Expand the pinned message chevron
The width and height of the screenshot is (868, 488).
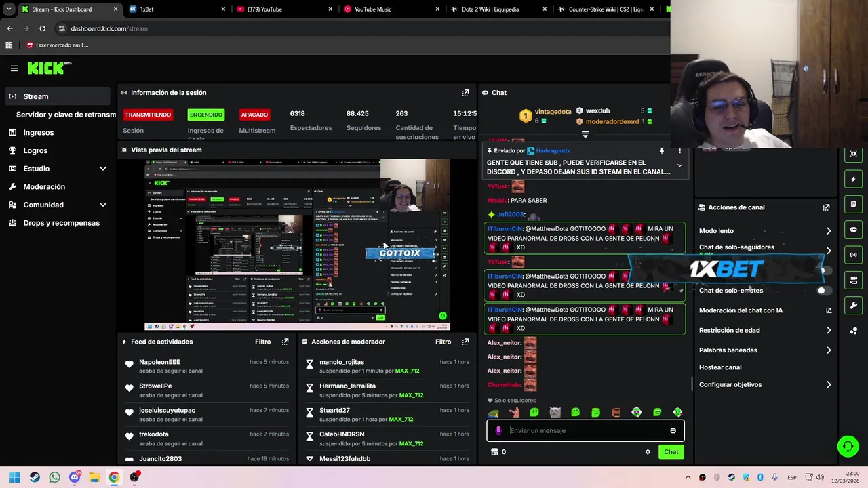(679, 165)
